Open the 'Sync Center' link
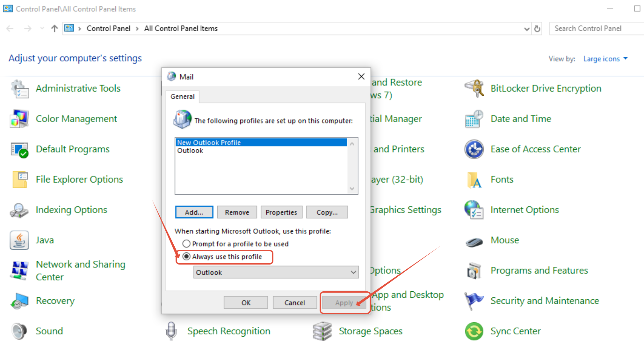644x344 pixels. [516, 331]
